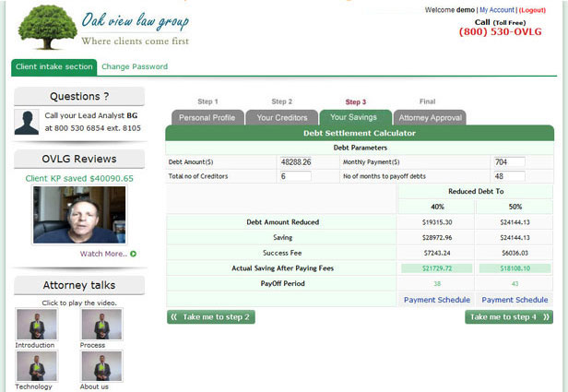Play the Introduction attorney video
The width and height of the screenshot is (568, 392).
tap(37, 325)
